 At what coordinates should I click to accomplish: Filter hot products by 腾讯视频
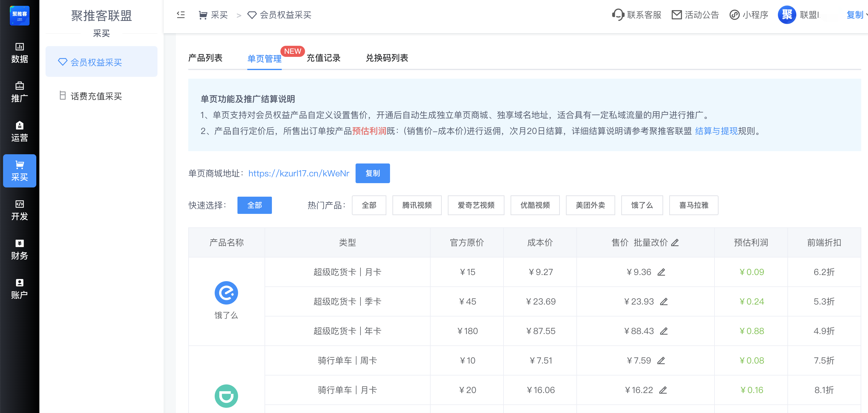coord(416,205)
